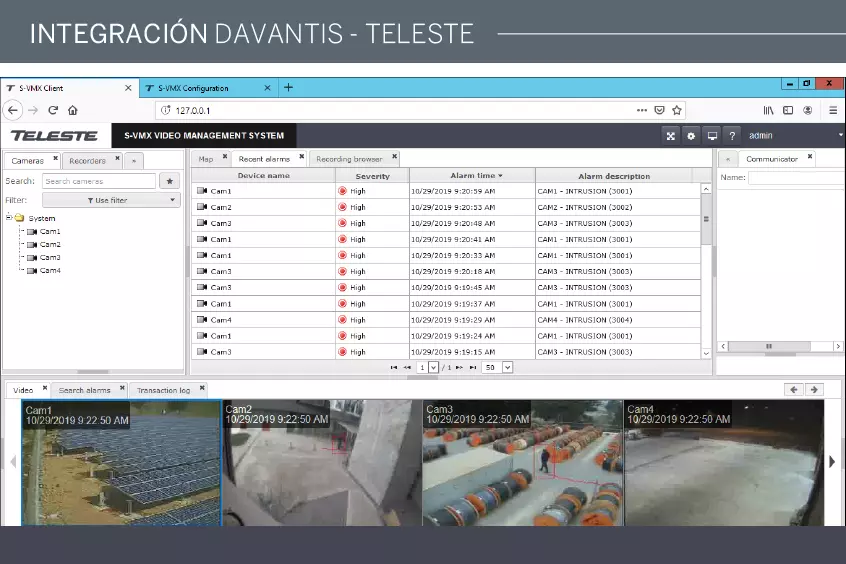
Task: Select the Video tab
Action: click(23, 390)
